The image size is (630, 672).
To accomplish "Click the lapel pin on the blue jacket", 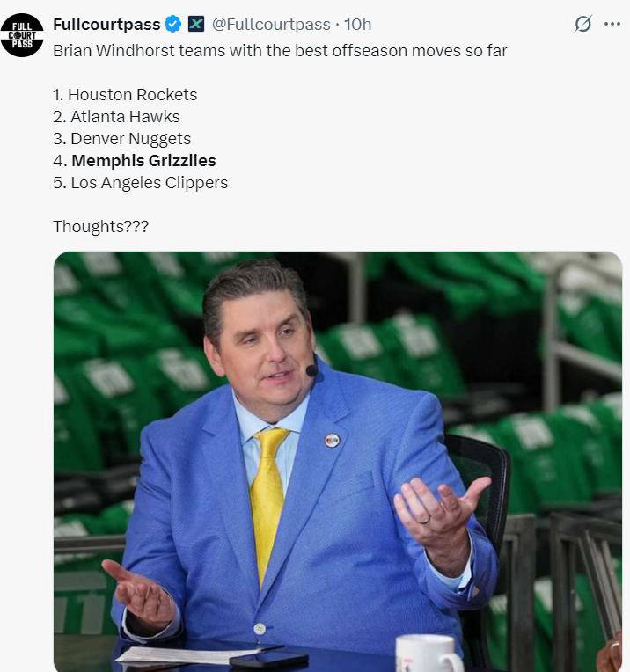I will [x=332, y=440].
